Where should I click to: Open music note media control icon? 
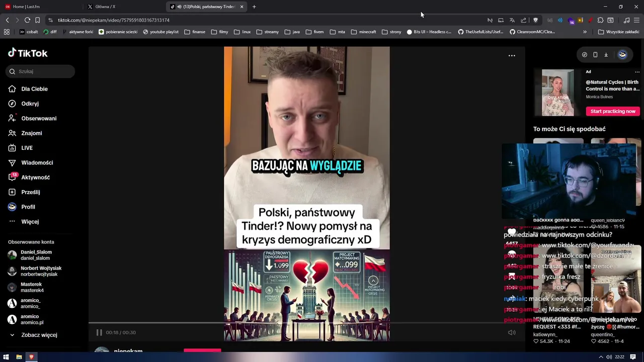(626, 20)
